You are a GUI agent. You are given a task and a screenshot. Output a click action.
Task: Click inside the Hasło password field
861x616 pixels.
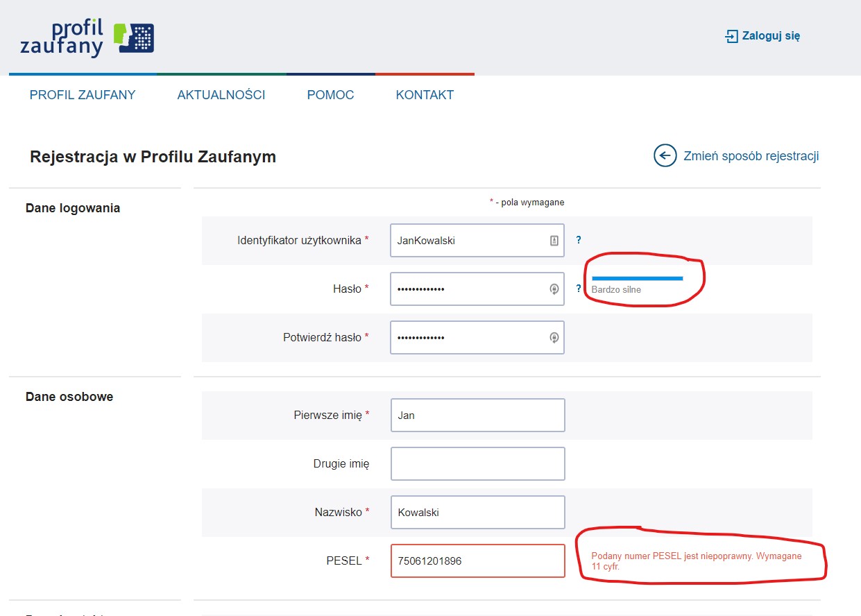coord(477,289)
